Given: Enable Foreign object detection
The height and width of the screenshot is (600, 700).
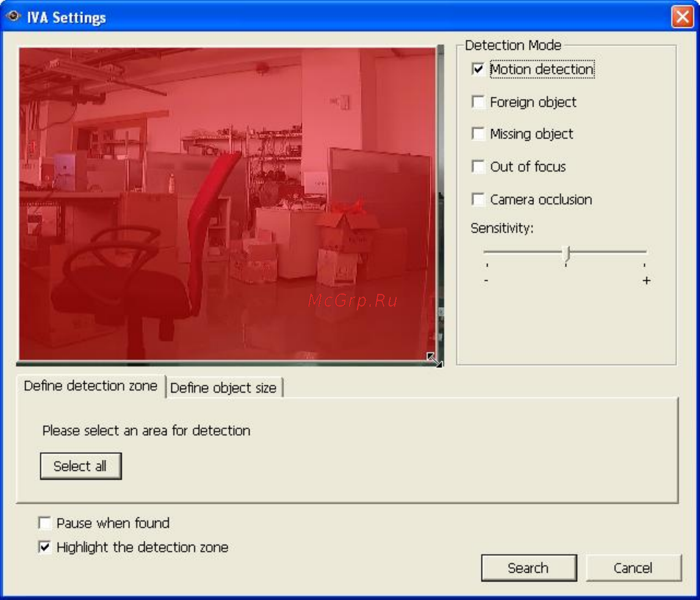Looking at the screenshot, I should [478, 102].
